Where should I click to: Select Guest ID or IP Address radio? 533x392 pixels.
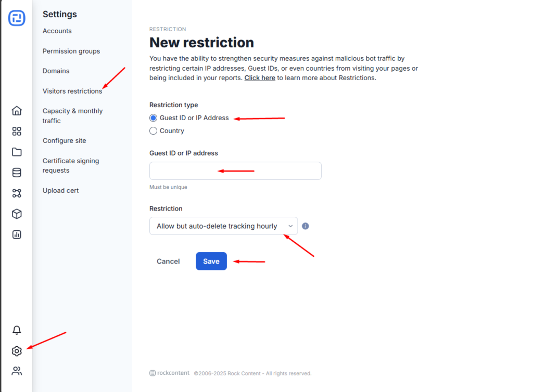(154, 118)
